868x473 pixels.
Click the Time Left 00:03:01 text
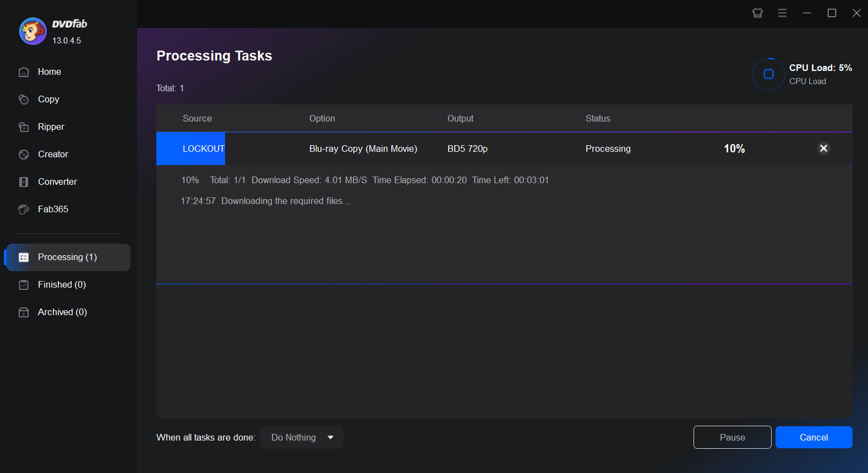[510, 180]
